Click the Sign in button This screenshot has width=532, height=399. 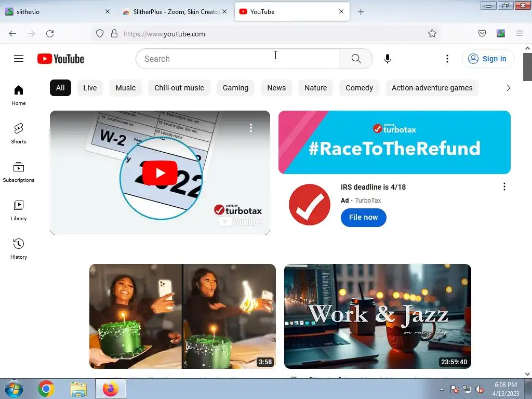click(488, 59)
